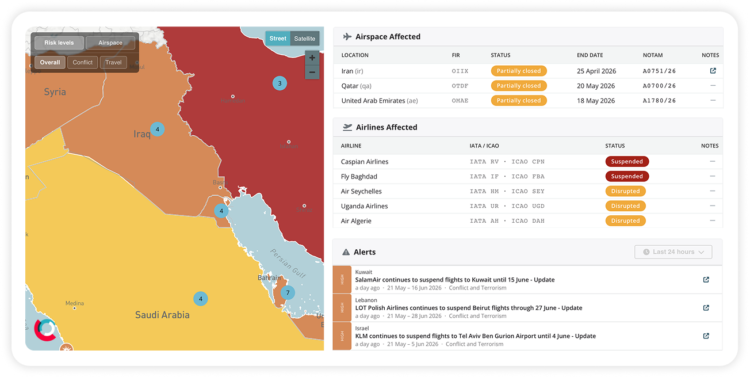750x377 pixels.
Task: Select the Risk levels map layer
Action: click(59, 43)
